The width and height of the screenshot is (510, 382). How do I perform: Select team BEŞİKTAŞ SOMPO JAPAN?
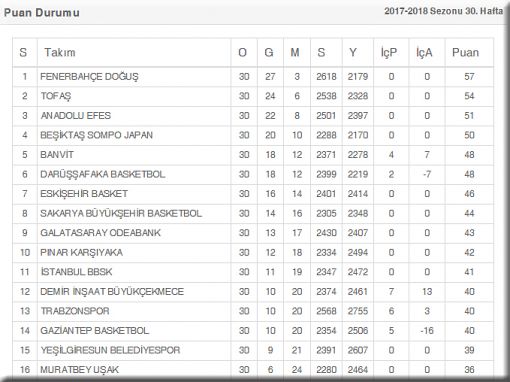(96, 135)
